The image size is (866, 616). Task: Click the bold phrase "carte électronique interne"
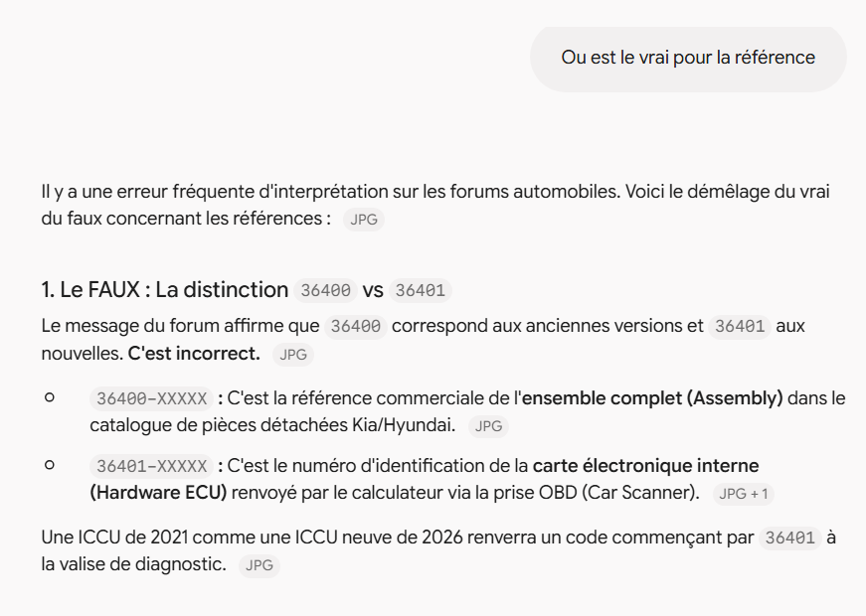[645, 466]
